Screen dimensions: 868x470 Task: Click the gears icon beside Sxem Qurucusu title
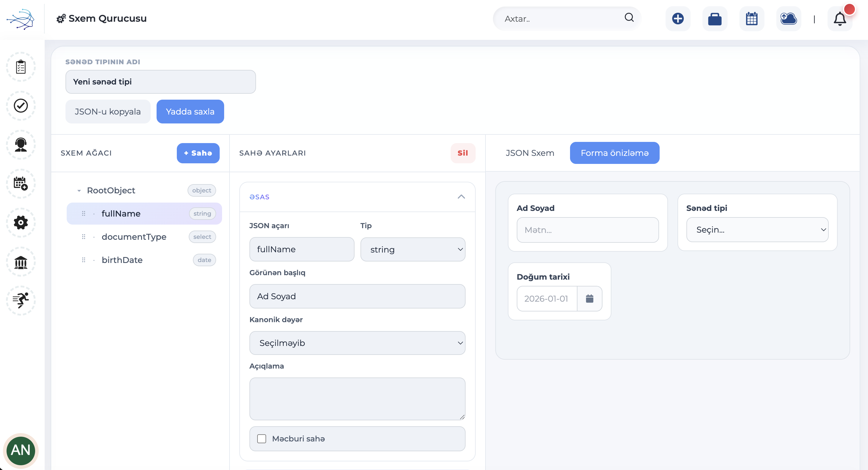(x=61, y=18)
